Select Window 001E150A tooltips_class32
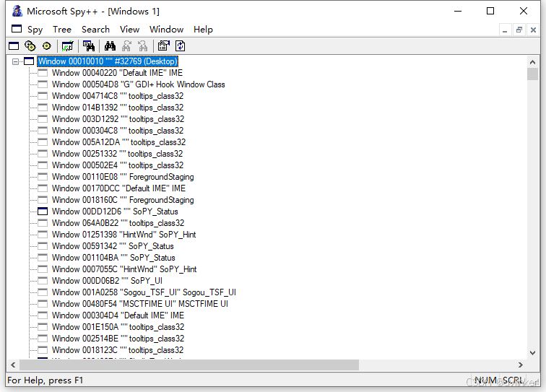 pos(118,327)
